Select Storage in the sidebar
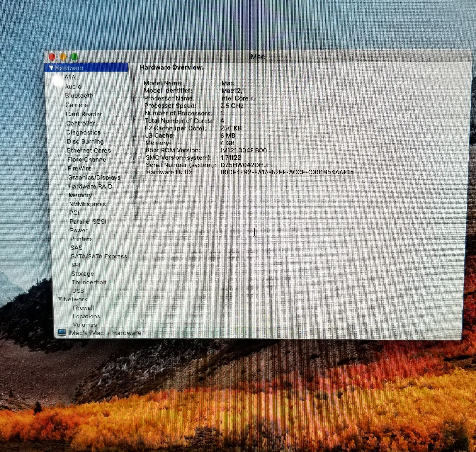Image resolution: width=476 pixels, height=452 pixels. click(82, 274)
